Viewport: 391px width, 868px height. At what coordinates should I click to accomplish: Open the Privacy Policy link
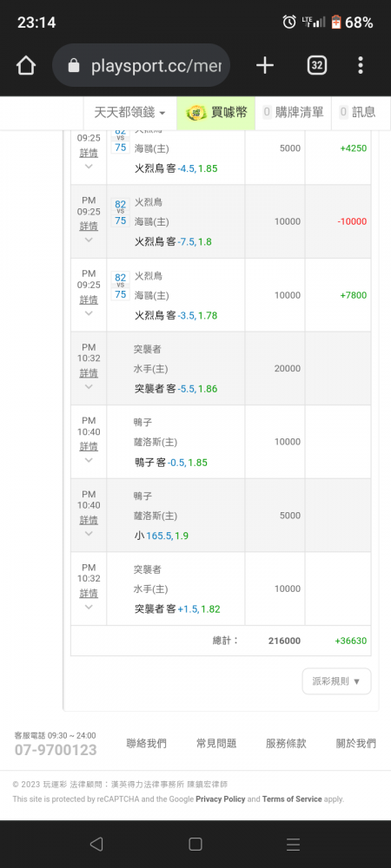221,799
